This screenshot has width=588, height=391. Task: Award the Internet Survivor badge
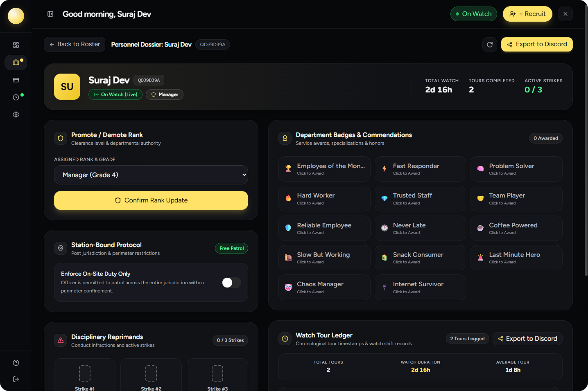click(421, 287)
